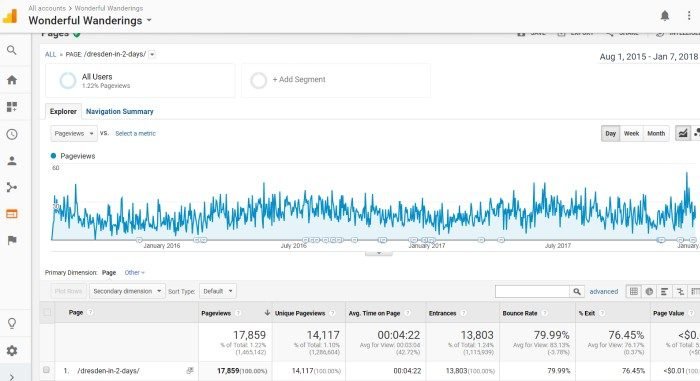
Task: Open Discover lightbulb icon
Action: pyautogui.click(x=12, y=323)
